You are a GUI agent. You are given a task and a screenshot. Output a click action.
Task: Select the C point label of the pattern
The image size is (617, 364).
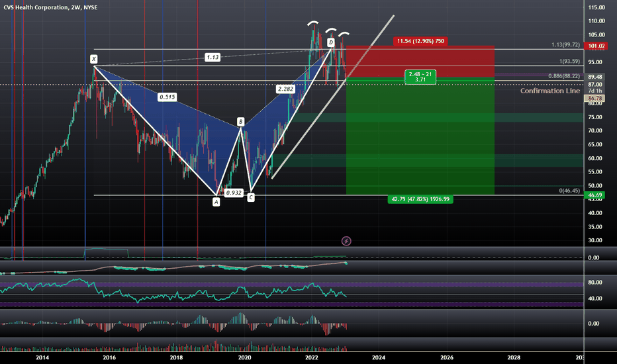[x=251, y=197]
